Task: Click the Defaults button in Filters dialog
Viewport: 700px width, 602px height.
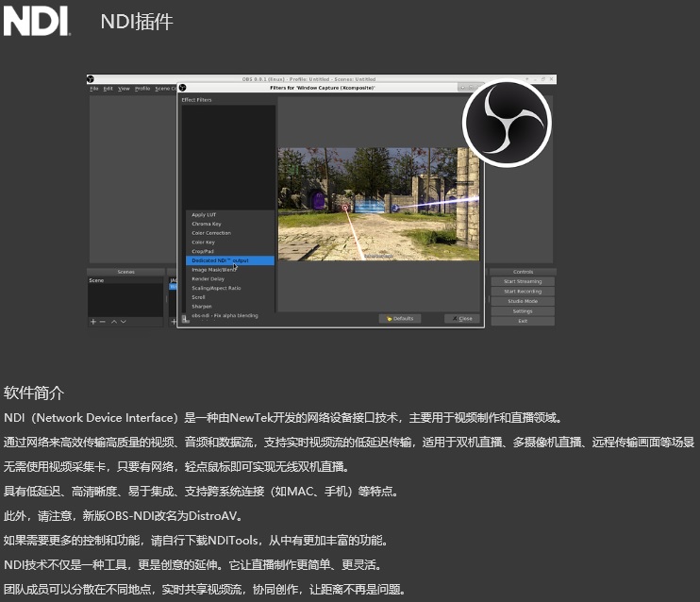Action: pos(400,318)
